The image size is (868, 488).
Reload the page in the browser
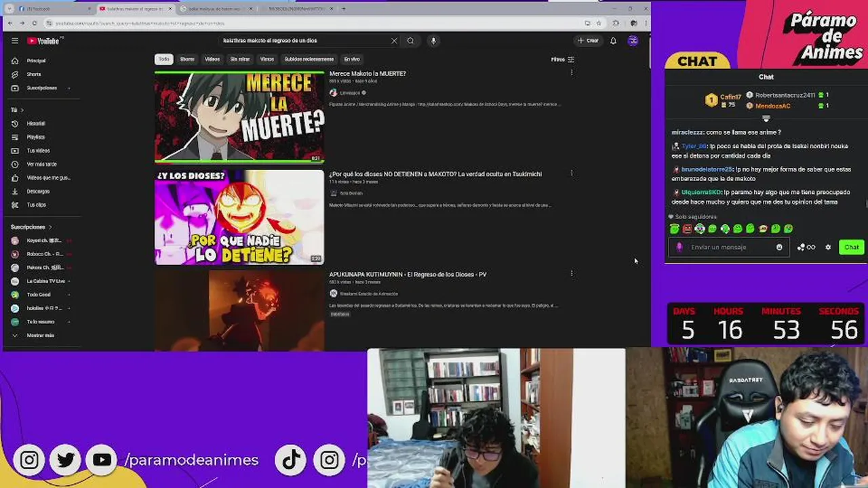pos(35,23)
